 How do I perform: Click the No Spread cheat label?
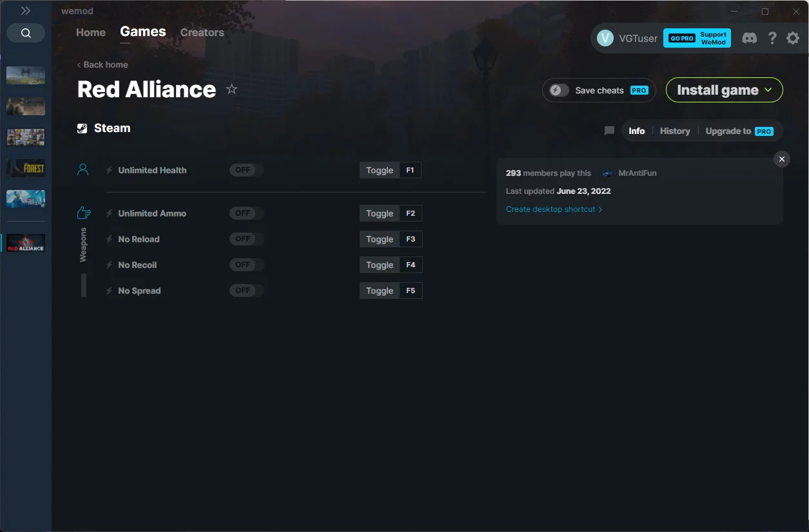[139, 290]
